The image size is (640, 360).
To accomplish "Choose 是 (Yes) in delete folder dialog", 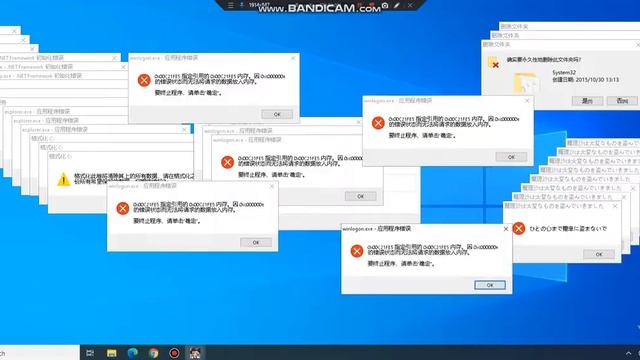I will 587,100.
